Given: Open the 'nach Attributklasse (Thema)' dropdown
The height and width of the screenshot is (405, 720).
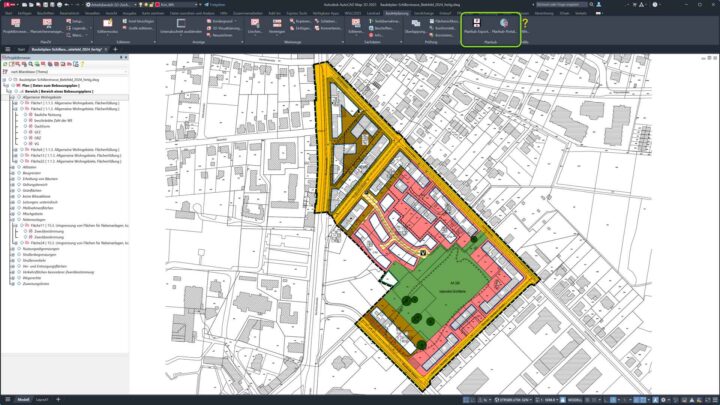Looking at the screenshot, I should coord(64,72).
